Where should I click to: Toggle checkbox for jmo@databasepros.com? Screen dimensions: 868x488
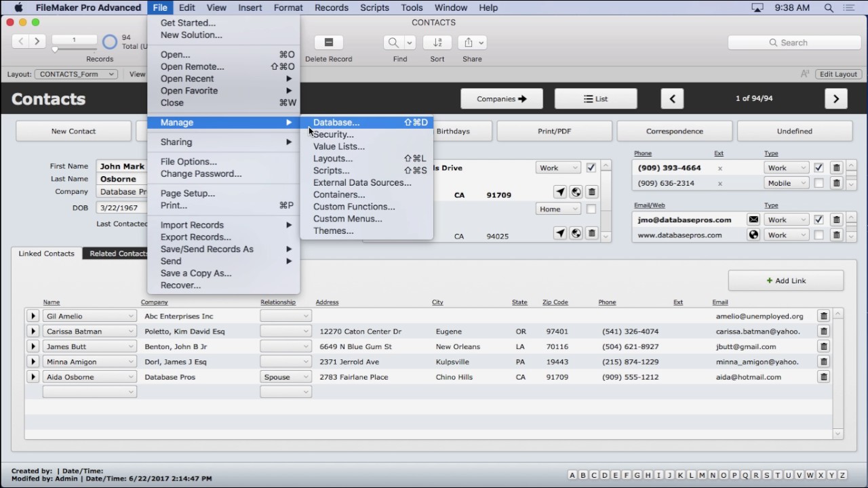pyautogui.click(x=819, y=220)
